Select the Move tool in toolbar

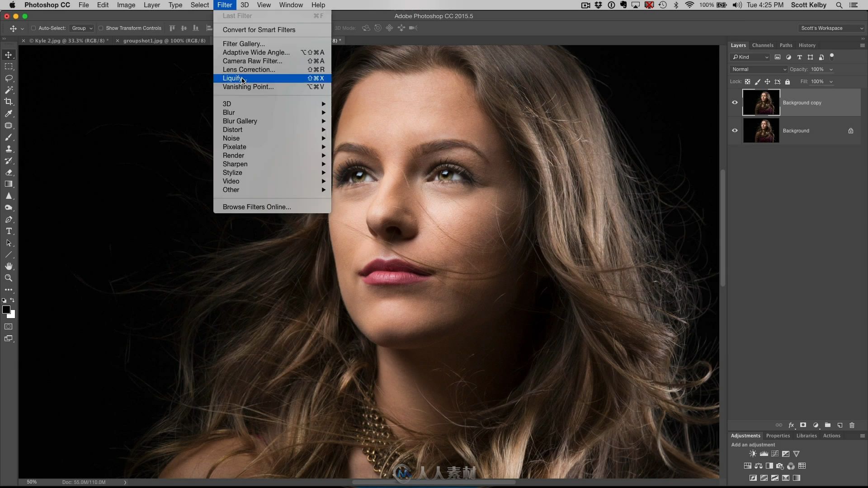point(9,55)
